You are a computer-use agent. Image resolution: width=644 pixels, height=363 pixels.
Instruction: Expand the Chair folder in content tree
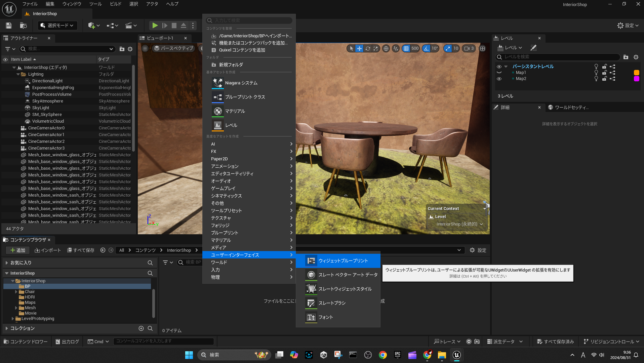coord(16,292)
